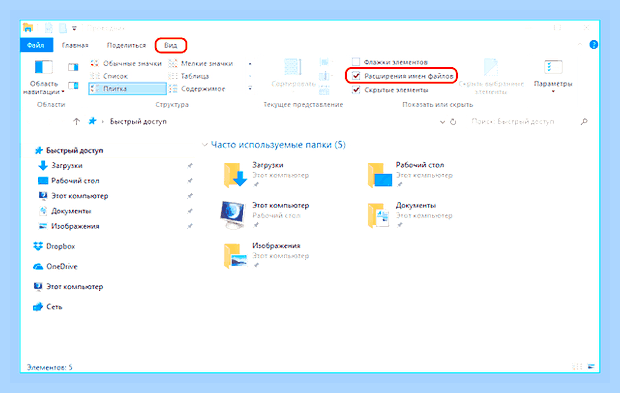Select Содержимое layout
The width and height of the screenshot is (620, 393).
tap(197, 89)
